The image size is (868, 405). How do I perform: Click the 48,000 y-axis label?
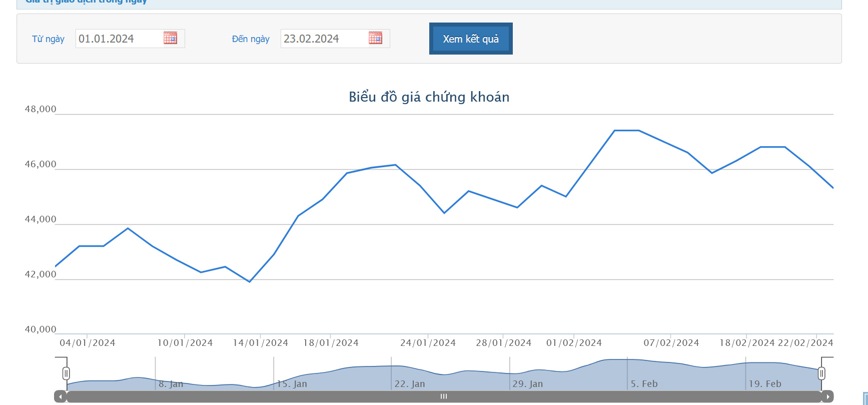(41, 109)
